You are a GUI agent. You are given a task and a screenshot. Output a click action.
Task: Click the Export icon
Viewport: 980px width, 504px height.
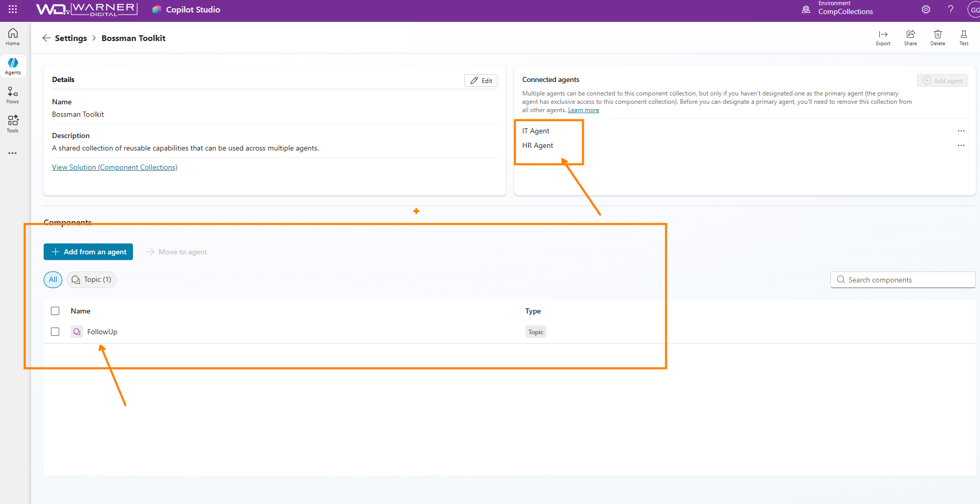tap(883, 37)
